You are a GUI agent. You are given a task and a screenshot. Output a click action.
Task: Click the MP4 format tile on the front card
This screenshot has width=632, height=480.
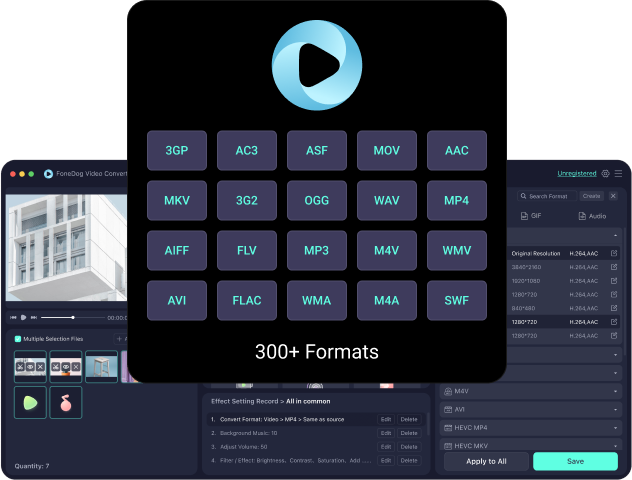point(457,200)
